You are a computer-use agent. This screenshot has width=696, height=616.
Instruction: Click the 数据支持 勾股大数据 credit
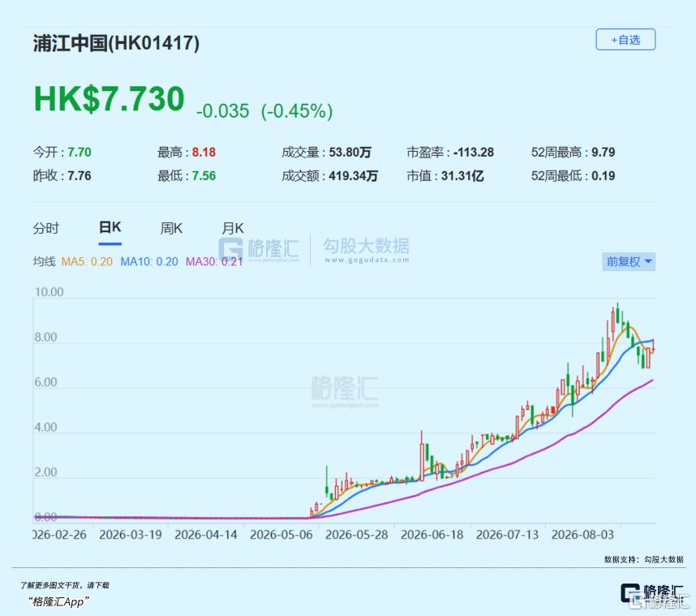click(x=643, y=559)
